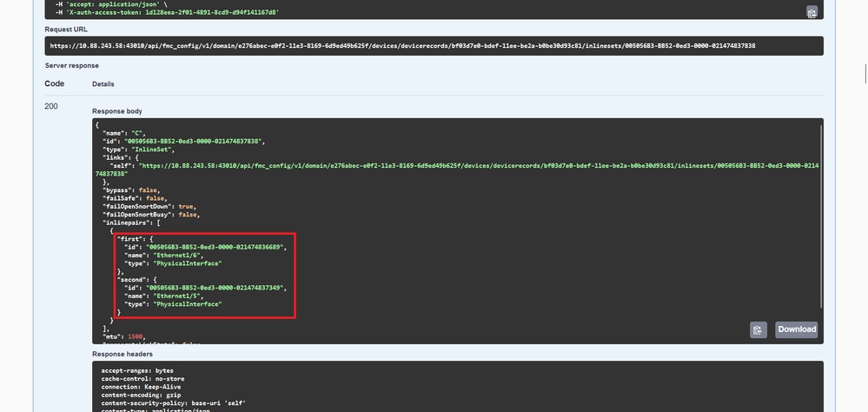Image resolution: width=868 pixels, height=412 pixels.
Task: Select the "bypass": false line
Action: pyautogui.click(x=131, y=190)
